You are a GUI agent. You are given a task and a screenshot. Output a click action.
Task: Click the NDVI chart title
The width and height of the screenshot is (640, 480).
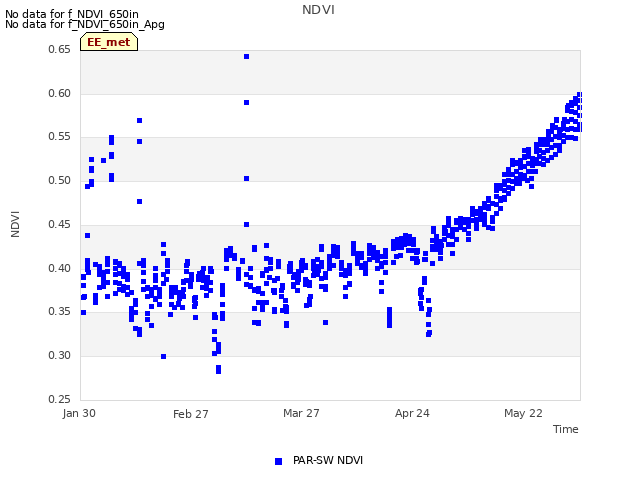point(318,10)
